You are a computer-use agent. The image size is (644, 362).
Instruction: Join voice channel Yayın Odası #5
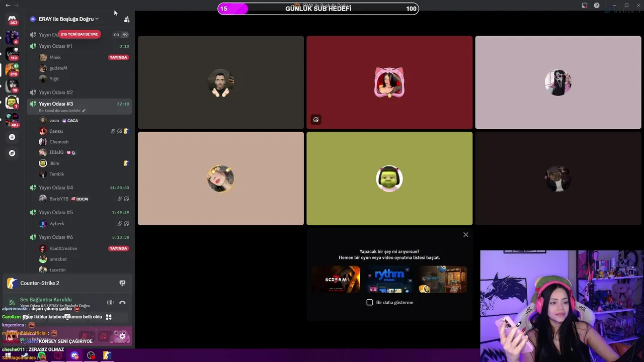tap(79, 212)
